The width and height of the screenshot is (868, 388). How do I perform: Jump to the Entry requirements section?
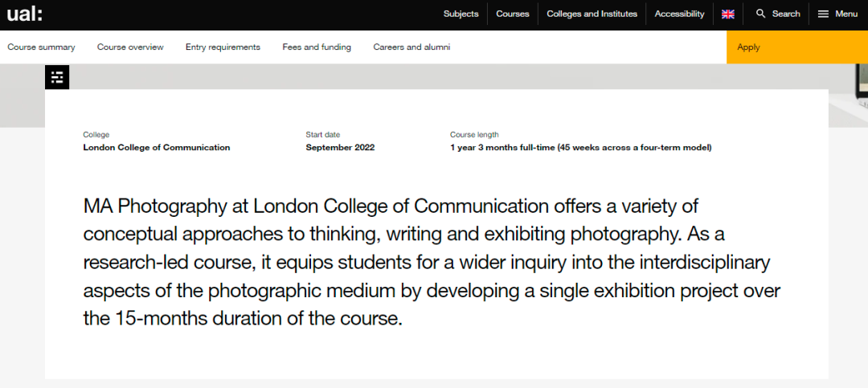pos(223,47)
